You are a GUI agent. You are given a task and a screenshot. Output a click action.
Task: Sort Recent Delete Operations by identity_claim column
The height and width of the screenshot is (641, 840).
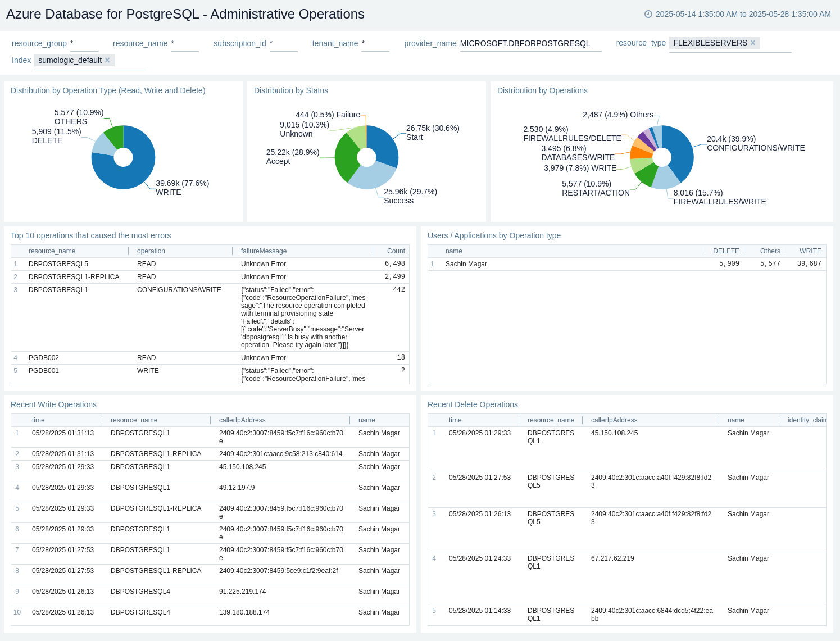807,420
